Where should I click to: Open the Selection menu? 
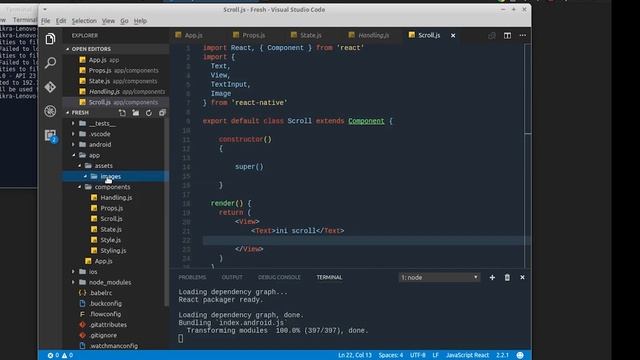tap(84, 21)
